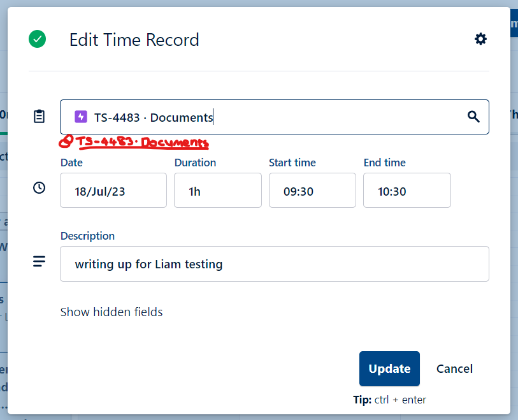
Task: Click the green checkmark status icon
Action: [x=38, y=40]
